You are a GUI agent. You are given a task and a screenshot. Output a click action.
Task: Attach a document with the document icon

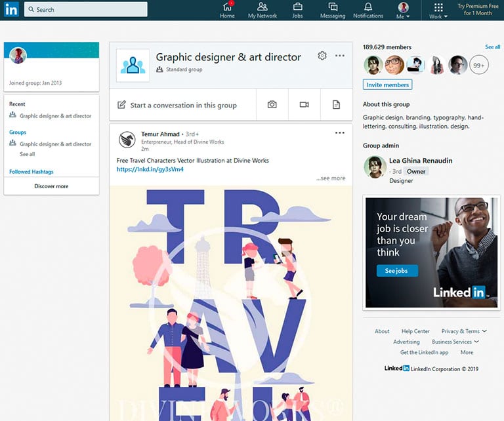(x=336, y=105)
